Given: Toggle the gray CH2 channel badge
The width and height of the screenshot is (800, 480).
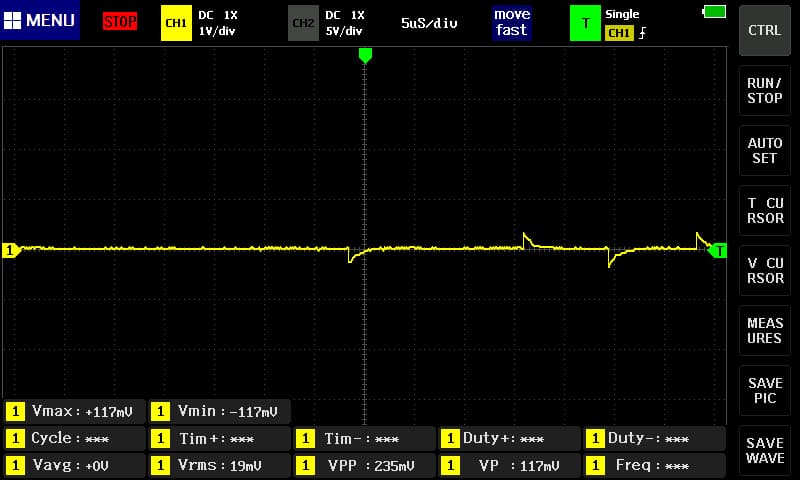Looking at the screenshot, I should (303, 22).
